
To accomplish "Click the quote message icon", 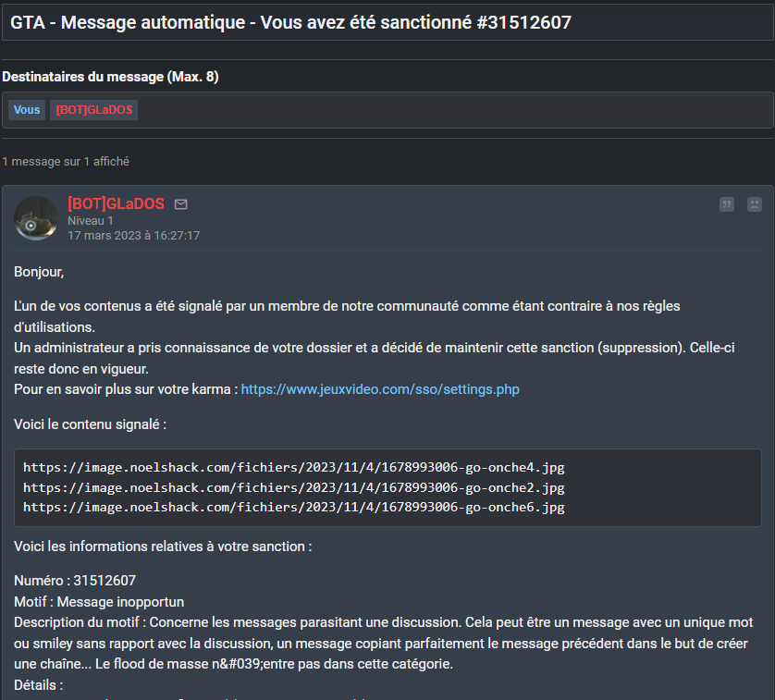I will (x=727, y=204).
